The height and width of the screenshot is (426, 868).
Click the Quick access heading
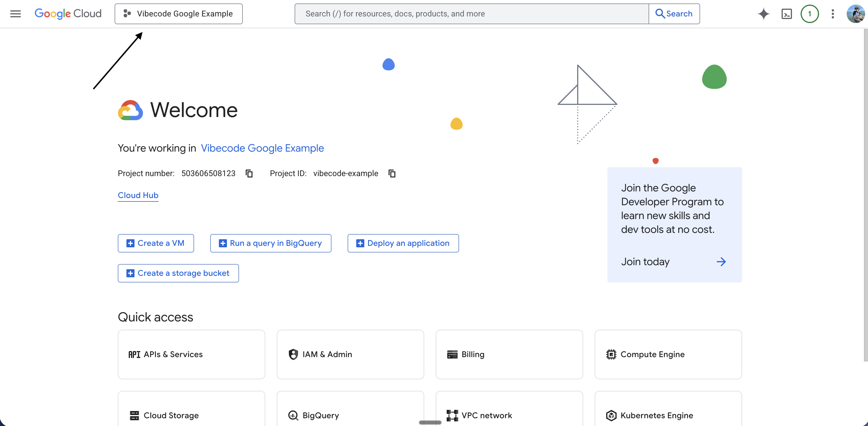pos(155,317)
